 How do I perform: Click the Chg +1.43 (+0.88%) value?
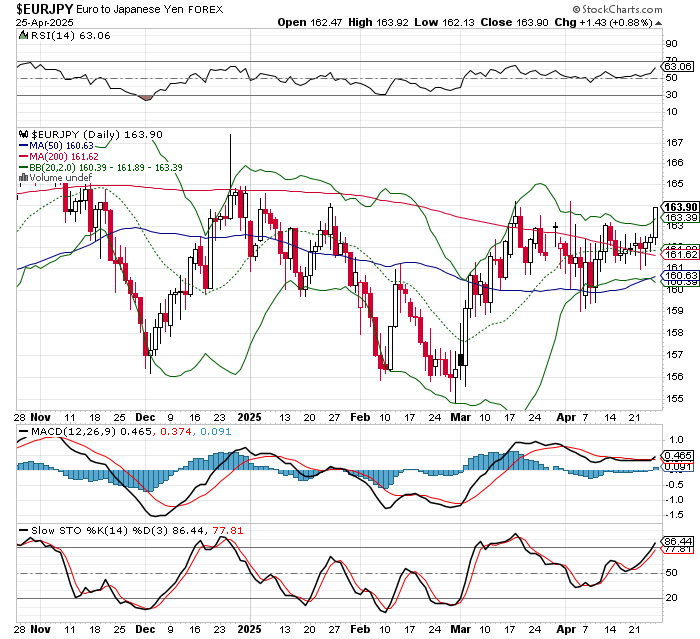(x=604, y=22)
